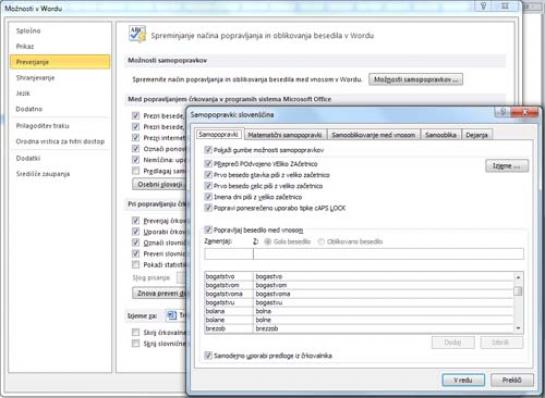Toggle Imena dni piši z veliko začetnico
The height and width of the screenshot is (398, 545).
(208, 197)
